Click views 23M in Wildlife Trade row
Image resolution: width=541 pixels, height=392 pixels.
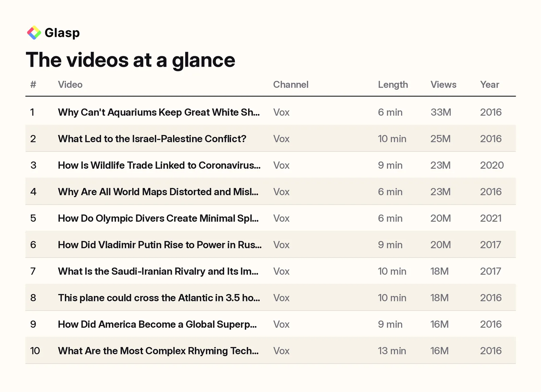click(x=441, y=165)
